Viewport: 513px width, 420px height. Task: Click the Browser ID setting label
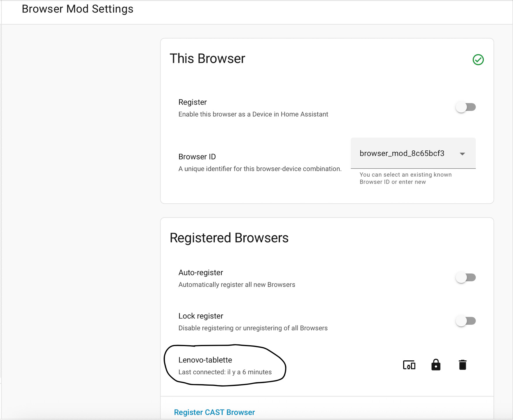(197, 157)
